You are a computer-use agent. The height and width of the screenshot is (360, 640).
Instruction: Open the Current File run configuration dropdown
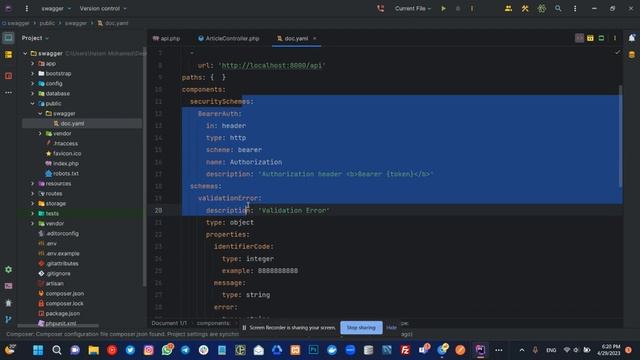[x=412, y=8]
